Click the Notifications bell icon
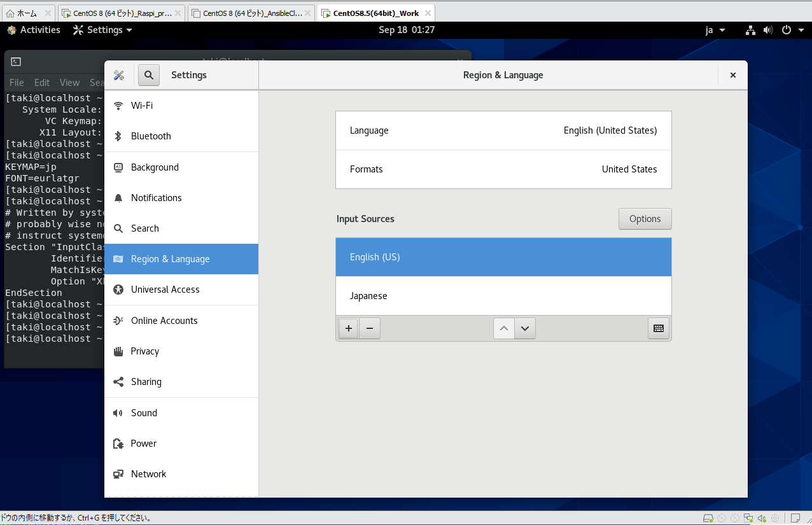The width and height of the screenshot is (812, 525). click(118, 198)
